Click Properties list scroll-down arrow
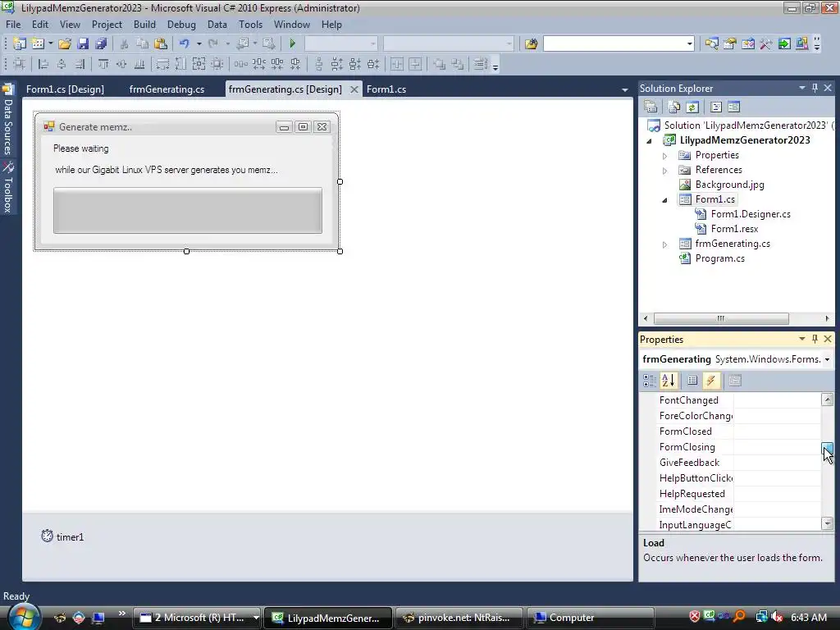840x630 pixels. pyautogui.click(x=828, y=523)
